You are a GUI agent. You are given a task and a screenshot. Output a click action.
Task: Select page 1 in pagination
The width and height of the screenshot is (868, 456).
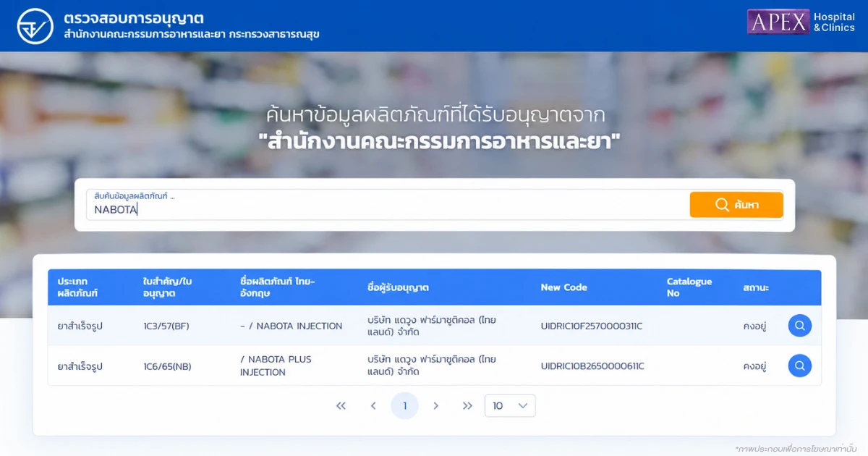click(405, 406)
